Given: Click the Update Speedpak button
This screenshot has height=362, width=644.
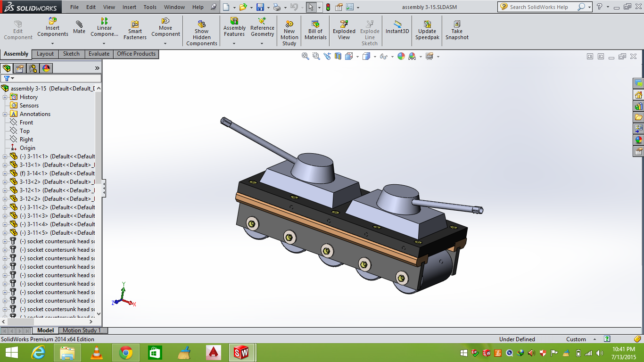Looking at the screenshot, I should tap(427, 31).
